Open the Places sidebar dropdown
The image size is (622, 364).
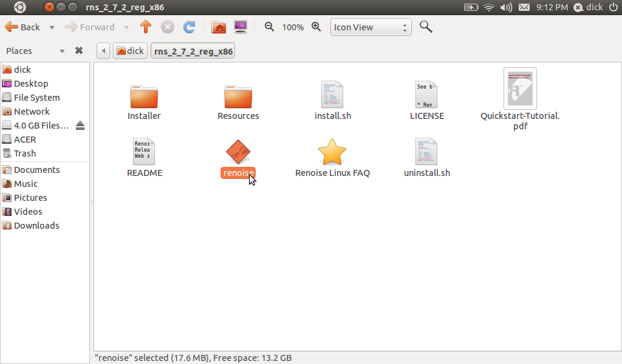pos(62,51)
